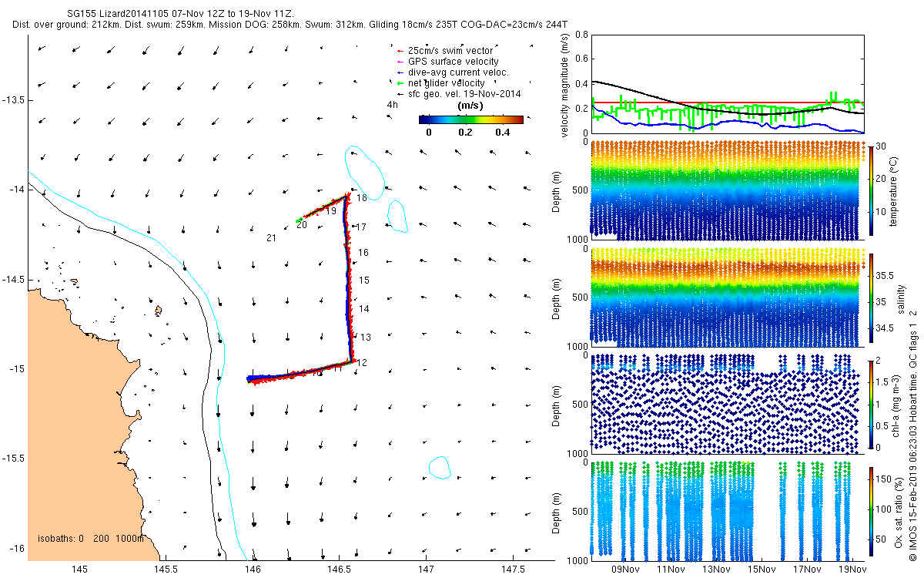Click the '1.5' tick on chl-a colorbar

pos(882,382)
